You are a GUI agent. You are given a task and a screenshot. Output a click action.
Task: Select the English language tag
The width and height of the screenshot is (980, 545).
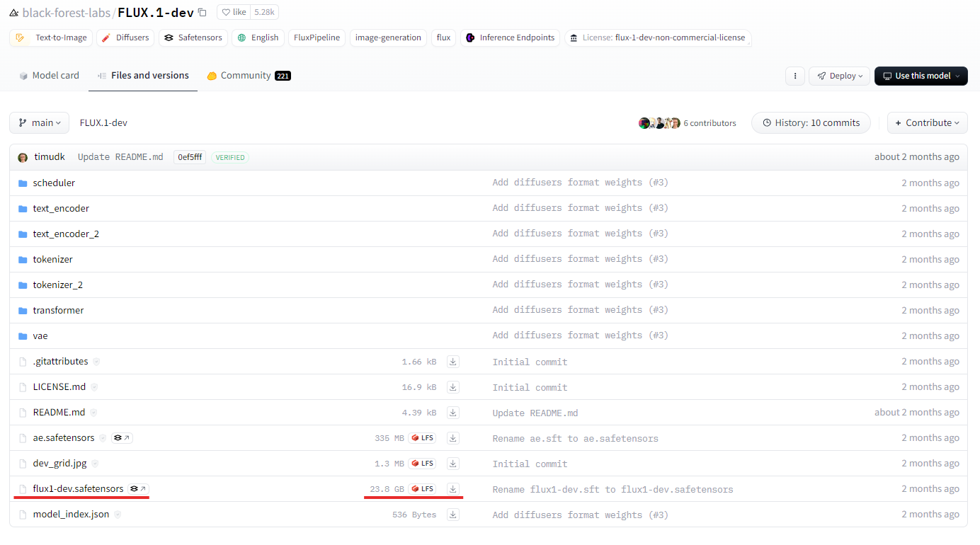pos(258,38)
